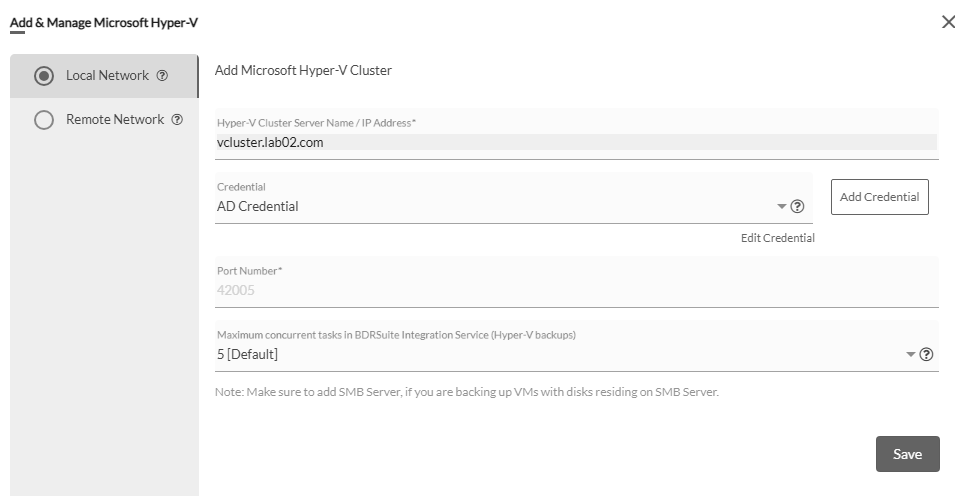The height and width of the screenshot is (496, 967).
Task: Open help icon beside Remote Network
Action: coord(177,120)
